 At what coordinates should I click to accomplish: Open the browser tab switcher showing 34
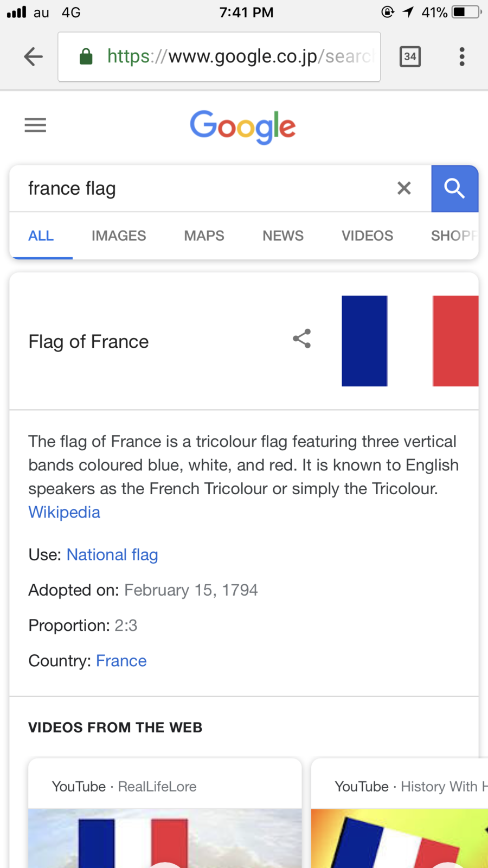(410, 56)
